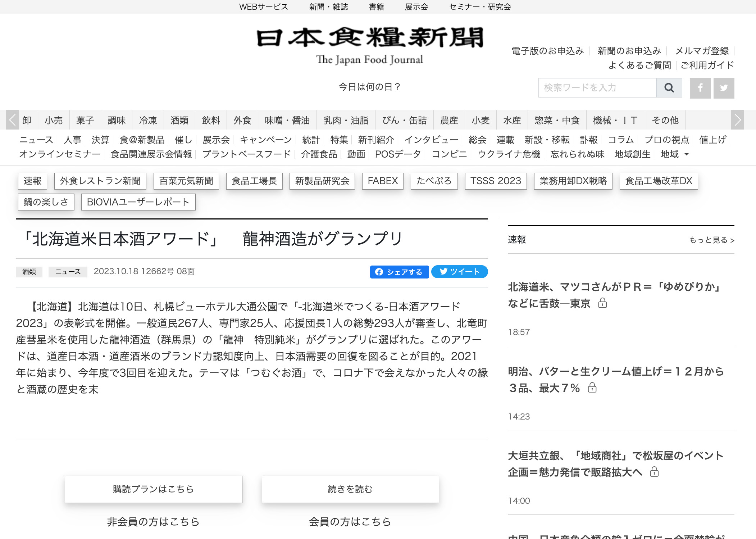The height and width of the screenshot is (539, 756).
Task: Open the Twitter page icon near search bar
Action: (x=724, y=87)
